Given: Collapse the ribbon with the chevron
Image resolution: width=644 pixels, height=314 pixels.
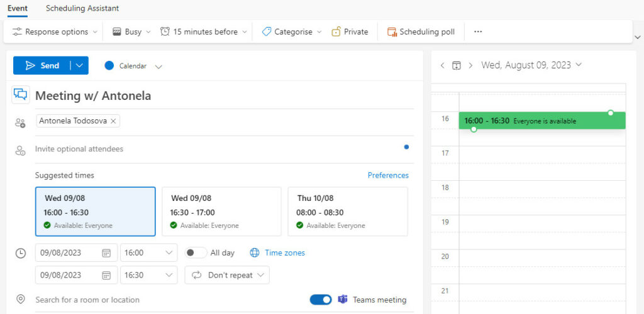Looking at the screenshot, I should click(x=638, y=37).
